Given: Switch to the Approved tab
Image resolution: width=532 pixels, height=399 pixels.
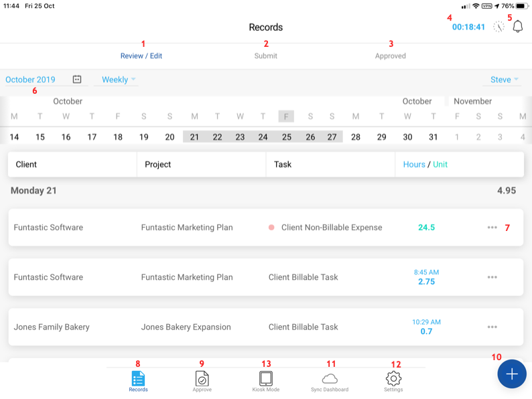Looking at the screenshot, I should 390,56.
